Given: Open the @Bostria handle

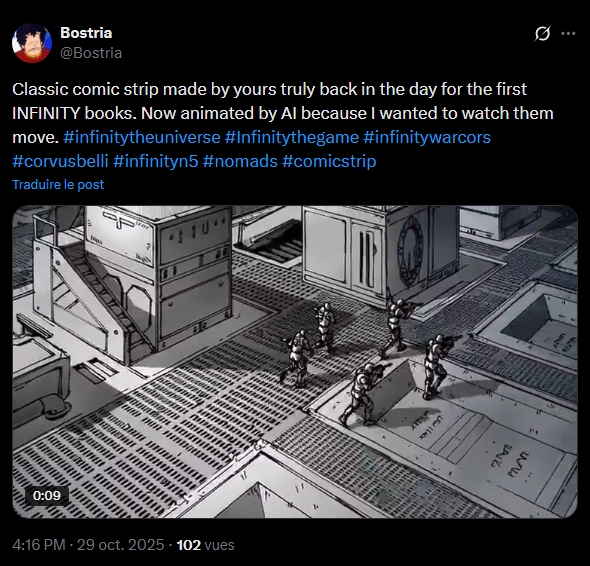Looking at the screenshot, I should click(x=91, y=53).
